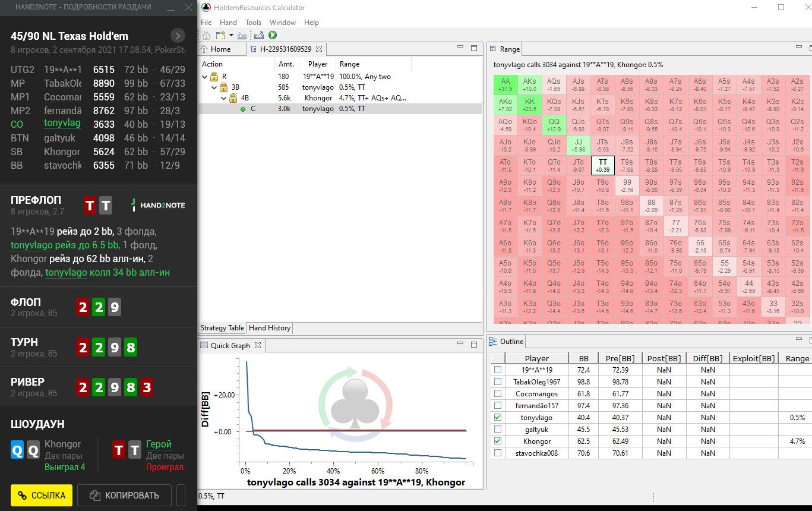Click the Exploit[BB] column header in Outline
This screenshot has width=812, height=511.
tap(754, 358)
